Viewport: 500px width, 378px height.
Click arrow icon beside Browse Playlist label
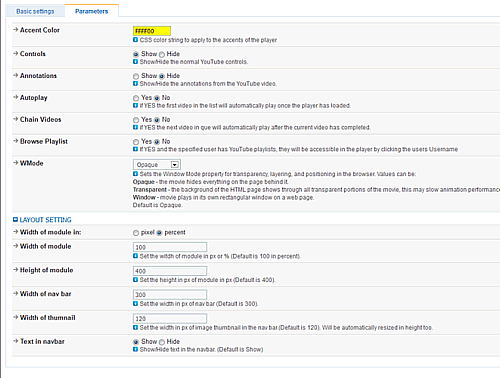click(x=16, y=141)
